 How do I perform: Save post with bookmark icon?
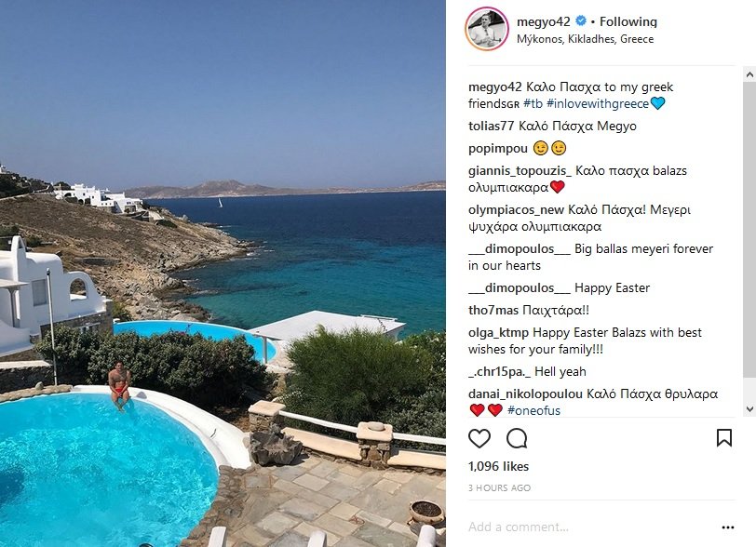(724, 437)
